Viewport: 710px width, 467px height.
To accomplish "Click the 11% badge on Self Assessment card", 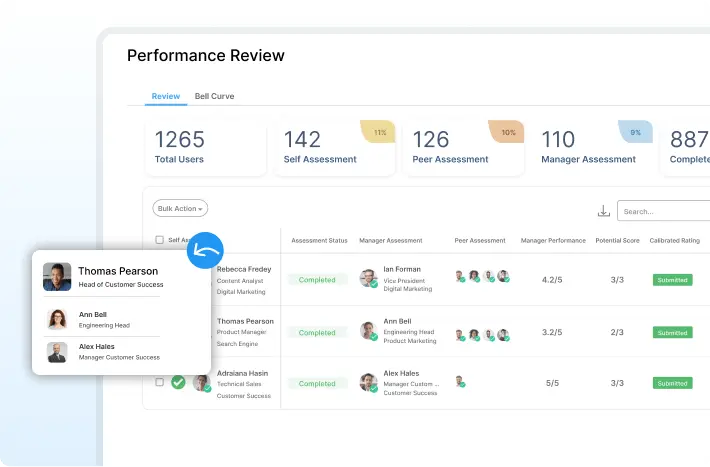I will coord(380,132).
